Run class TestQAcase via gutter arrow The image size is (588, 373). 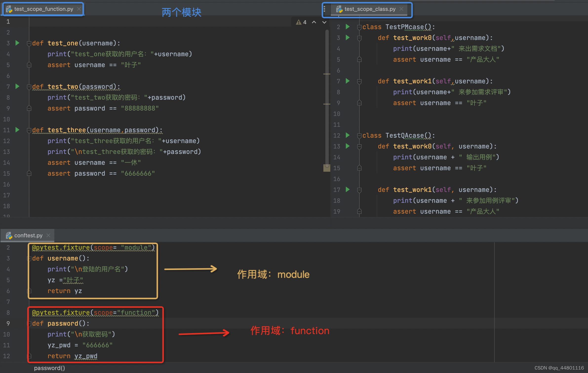coord(348,135)
